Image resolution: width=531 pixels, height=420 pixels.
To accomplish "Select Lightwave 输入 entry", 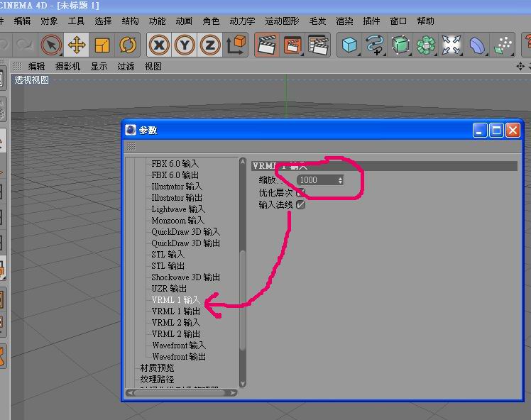I will [x=178, y=209].
